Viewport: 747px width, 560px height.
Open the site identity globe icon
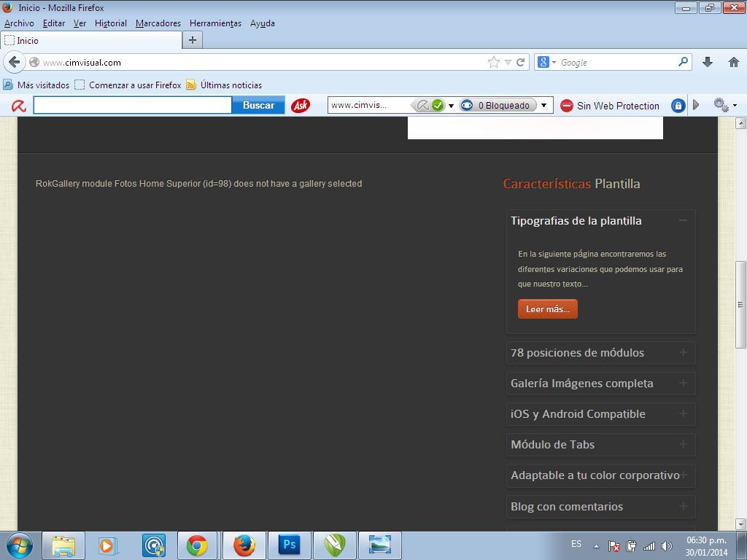point(34,63)
